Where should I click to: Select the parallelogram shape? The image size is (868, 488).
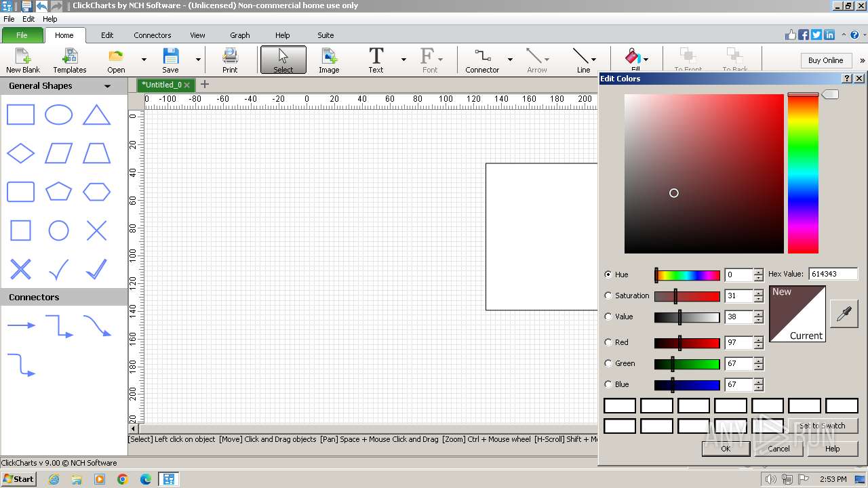(x=58, y=153)
